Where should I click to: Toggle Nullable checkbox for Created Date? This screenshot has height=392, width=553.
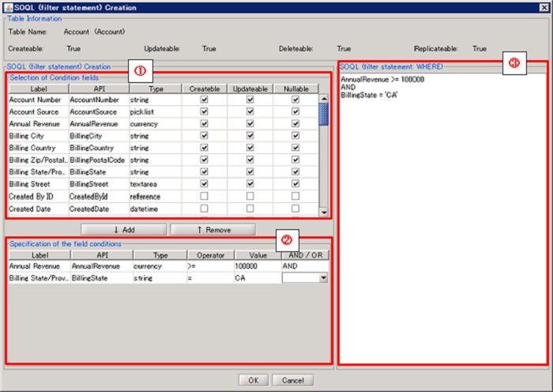(295, 208)
